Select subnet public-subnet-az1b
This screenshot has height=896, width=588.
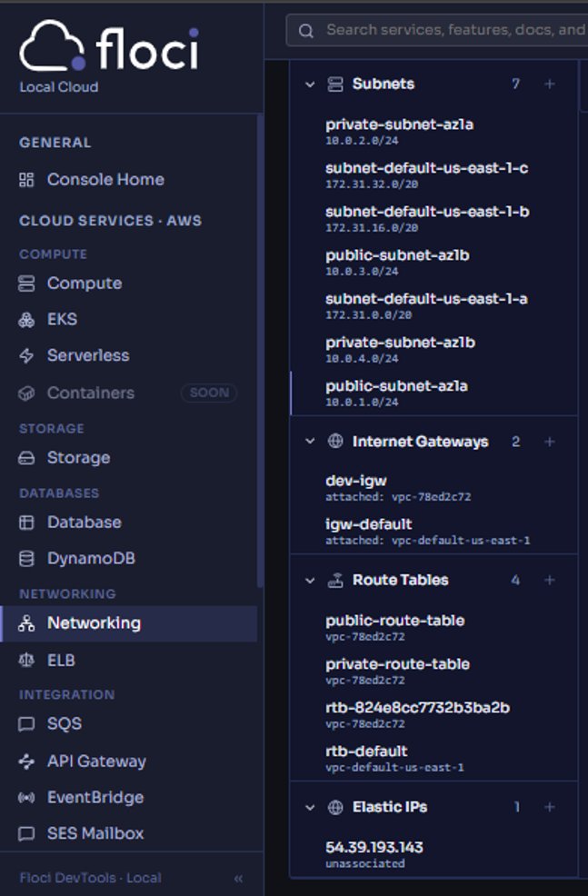point(434,263)
